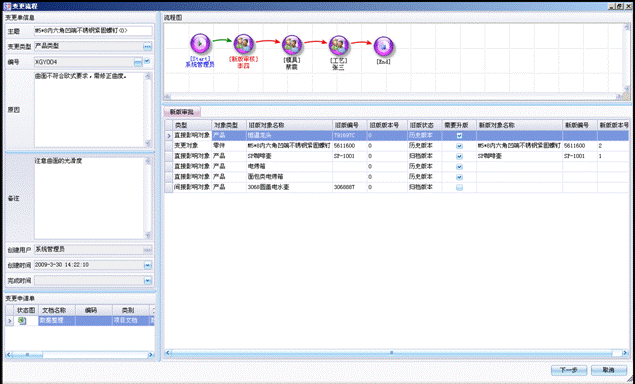Enable upgrade checkbox for 3068887 row
Image resolution: width=635 pixels, height=384 pixels.
click(459, 188)
